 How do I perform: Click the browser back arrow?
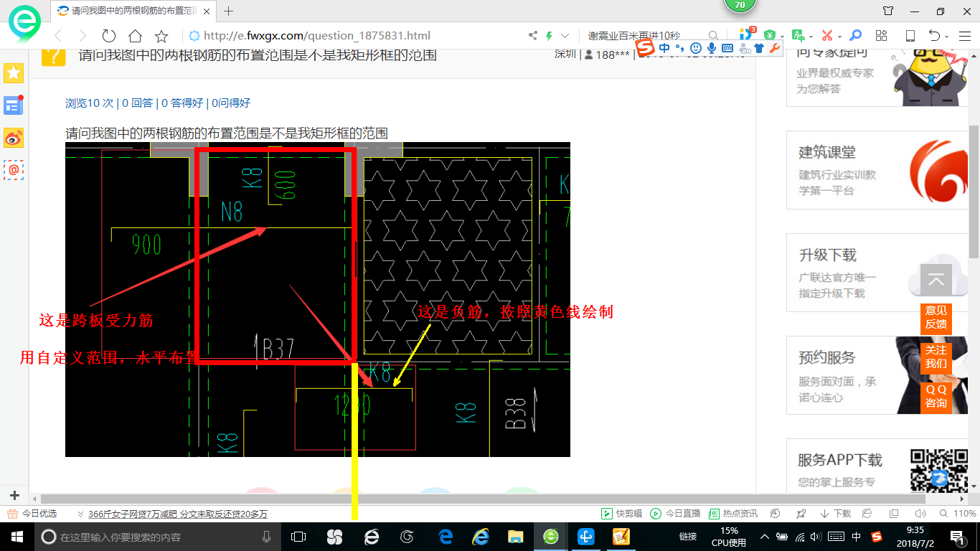point(58,36)
